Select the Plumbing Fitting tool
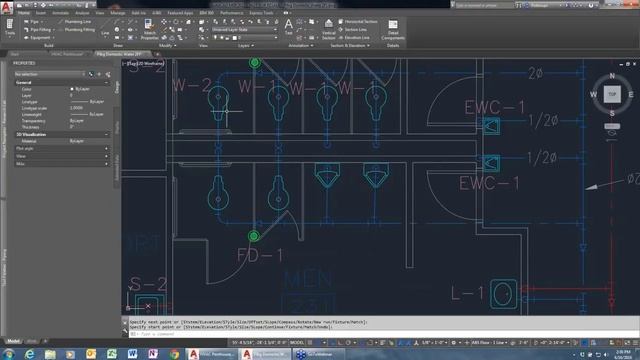This screenshot has width=640, height=360. [x=76, y=29]
